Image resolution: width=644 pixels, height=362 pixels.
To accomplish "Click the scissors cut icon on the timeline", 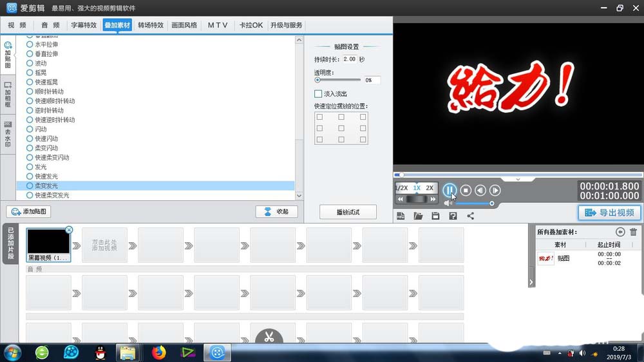I will 269,337.
